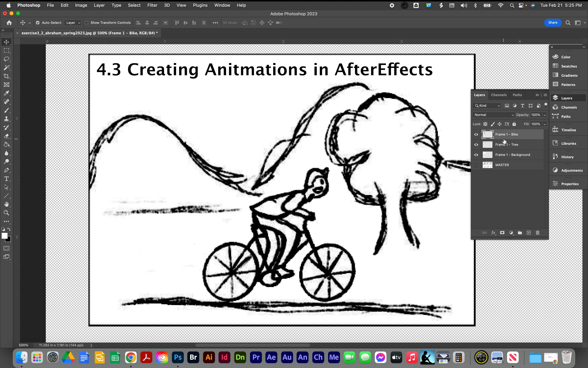
Task: Select the Clone Stamp tool
Action: [7, 119]
